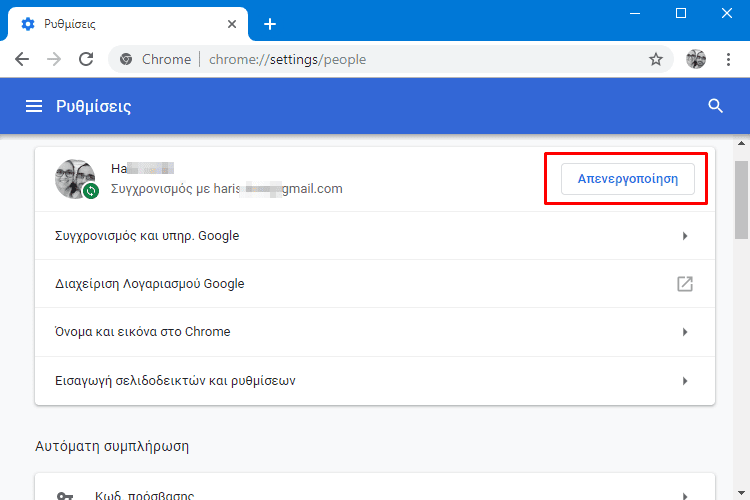Open the Chrome three-dot menu
Image resolution: width=750 pixels, height=500 pixels.
click(x=728, y=59)
